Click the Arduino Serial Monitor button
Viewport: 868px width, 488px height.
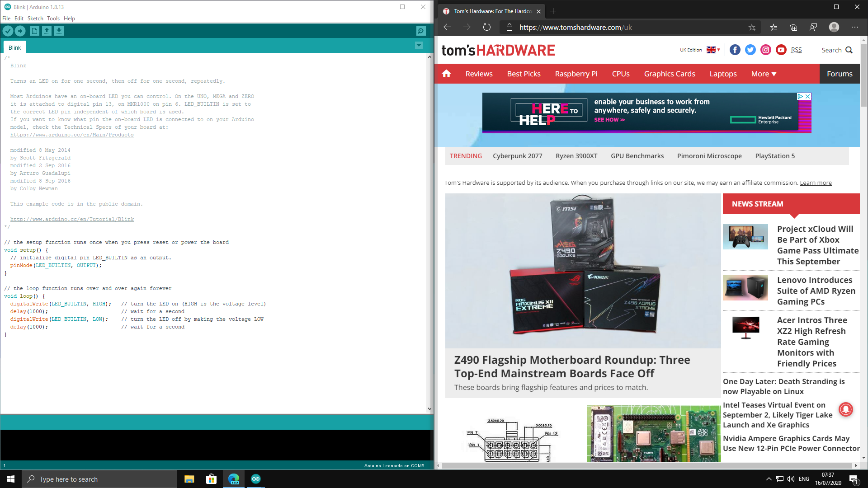coord(421,31)
